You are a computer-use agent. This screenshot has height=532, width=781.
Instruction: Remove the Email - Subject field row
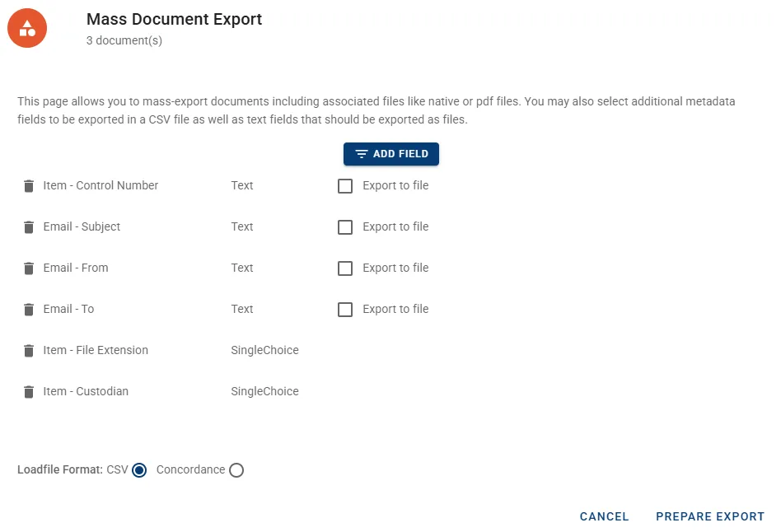(29, 227)
